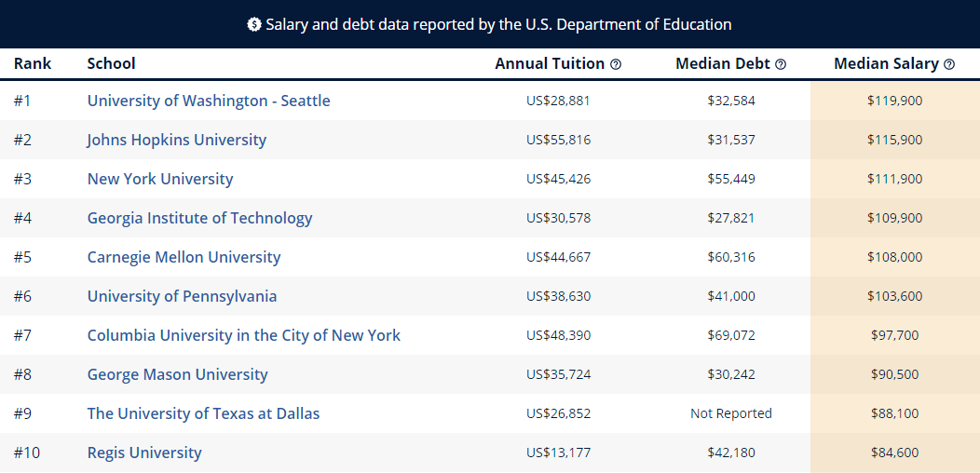Open The University of Texas at Dallas
Screen dimensions: 980x473
tap(204, 413)
